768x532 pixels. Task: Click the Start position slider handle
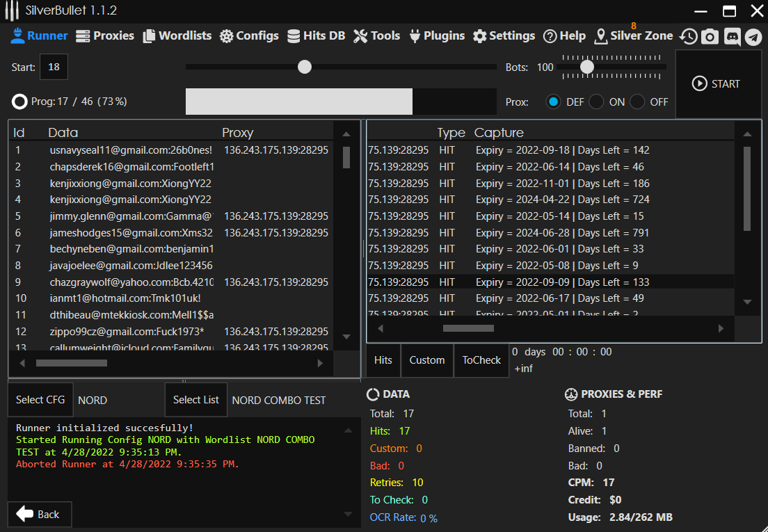305,67
